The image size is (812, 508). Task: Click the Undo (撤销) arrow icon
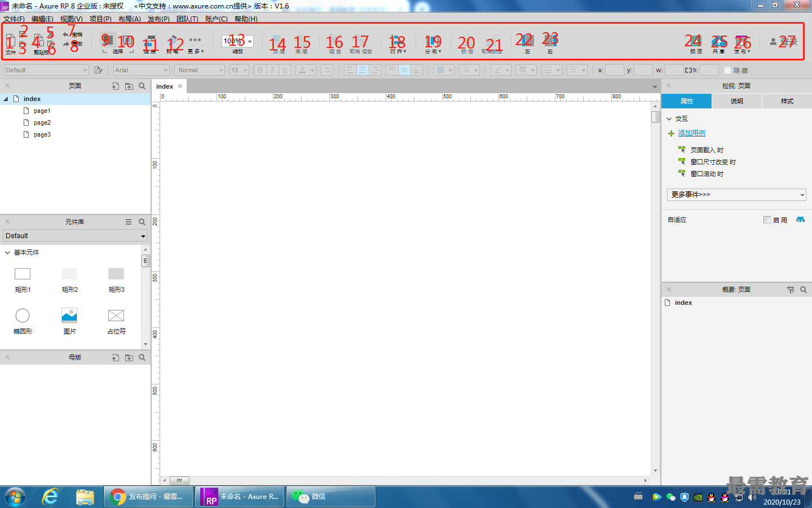point(67,34)
